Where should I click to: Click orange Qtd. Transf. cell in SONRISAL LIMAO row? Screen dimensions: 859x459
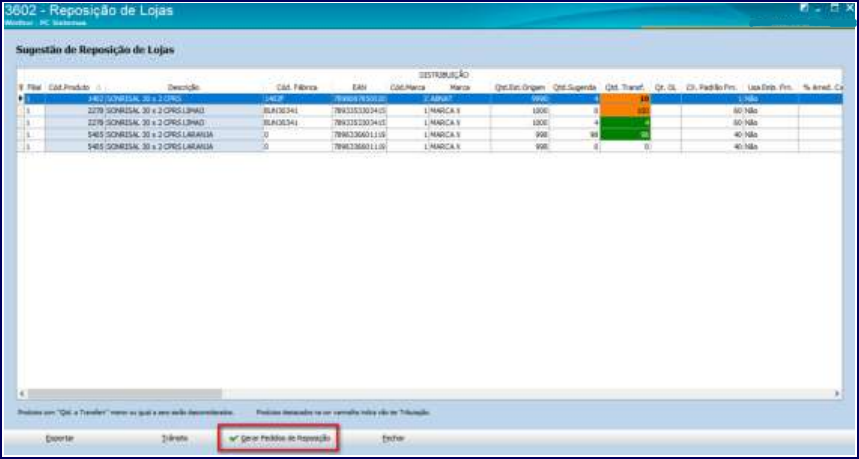point(625,111)
